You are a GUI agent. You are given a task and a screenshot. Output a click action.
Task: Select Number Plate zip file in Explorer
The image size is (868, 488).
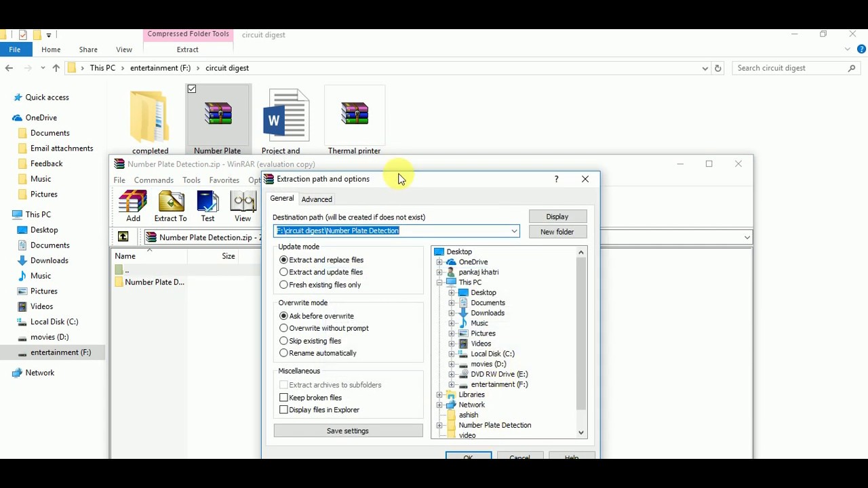[218, 120]
